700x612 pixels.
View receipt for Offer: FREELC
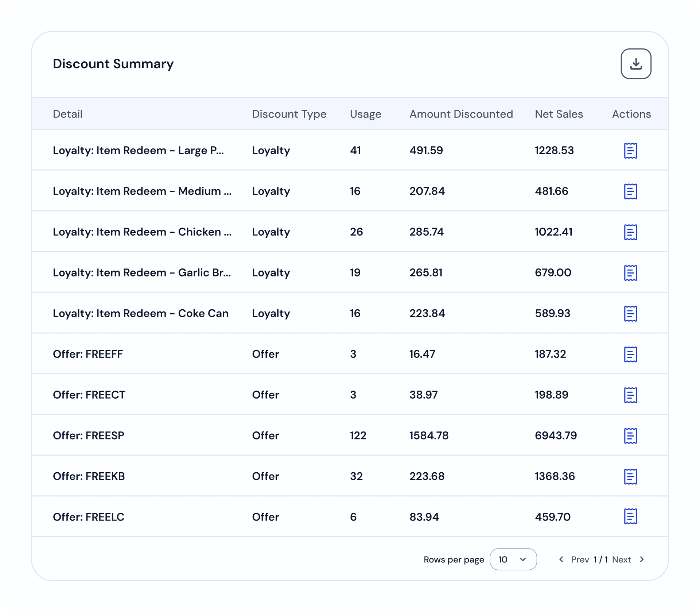[630, 516]
